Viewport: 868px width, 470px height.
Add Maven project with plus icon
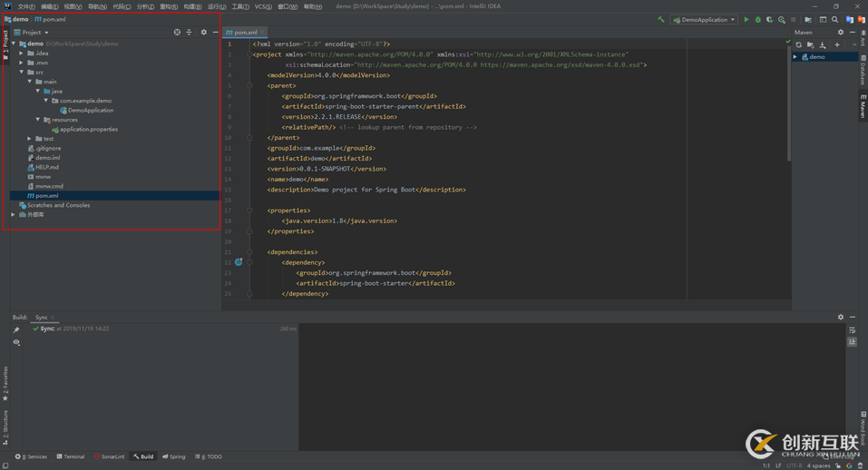837,44
